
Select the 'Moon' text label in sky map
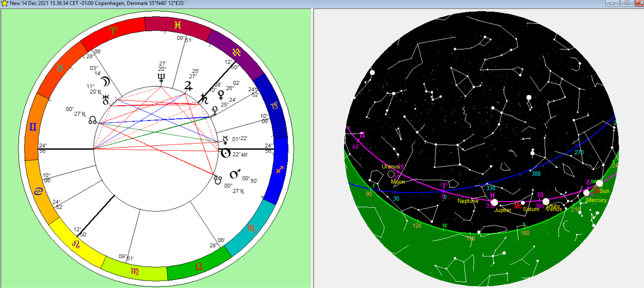(398, 182)
